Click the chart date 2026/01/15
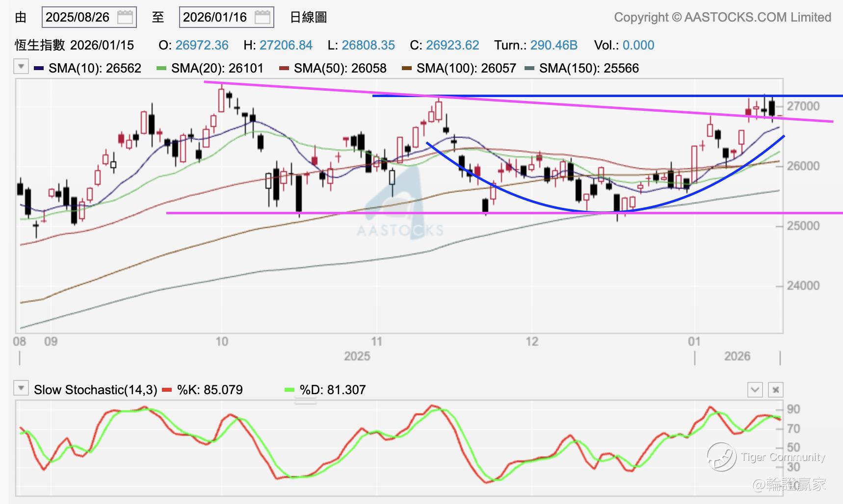 tap(102, 45)
